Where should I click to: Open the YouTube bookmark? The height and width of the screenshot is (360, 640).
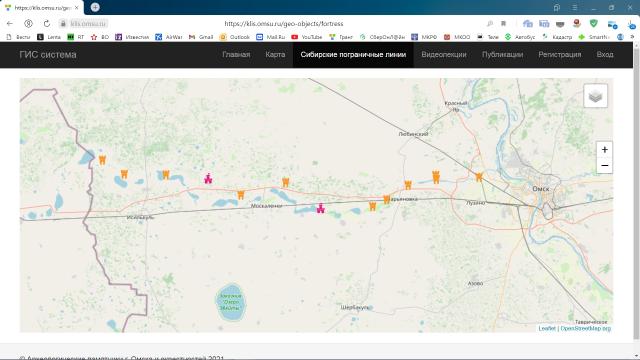pos(307,37)
